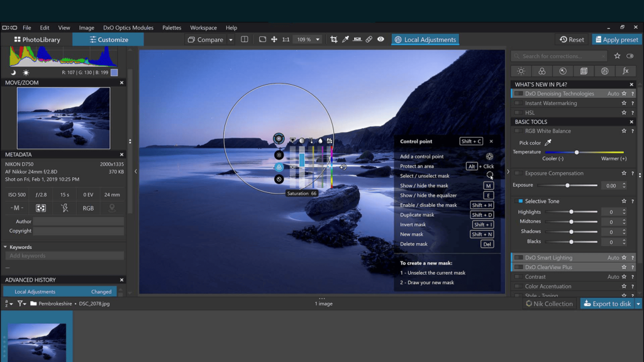Open the Geometry corrections palette icon

[584, 71]
